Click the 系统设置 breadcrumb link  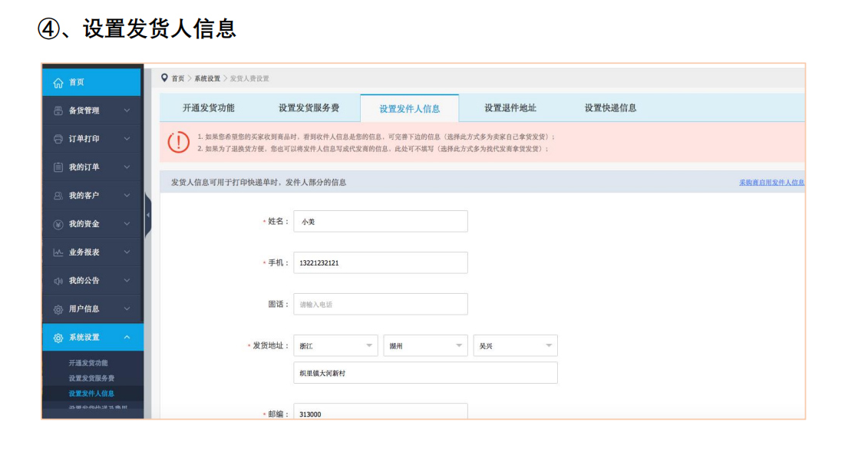tap(207, 78)
